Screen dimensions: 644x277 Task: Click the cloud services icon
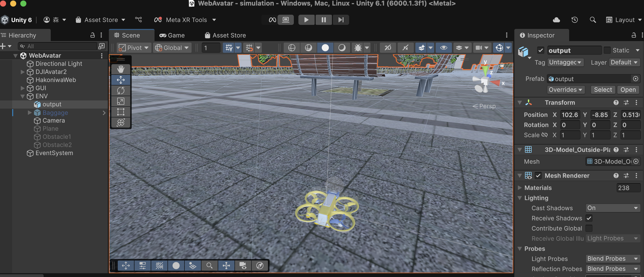pyautogui.click(x=556, y=20)
